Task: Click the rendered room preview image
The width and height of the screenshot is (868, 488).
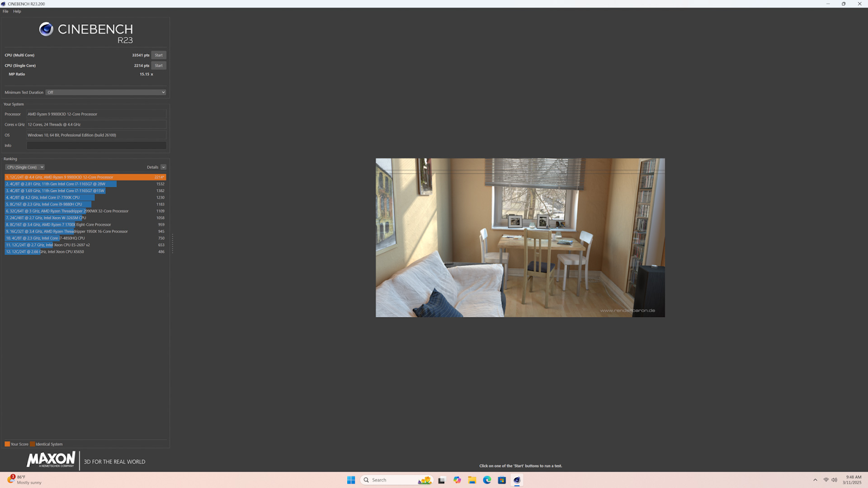Action: 520,237
